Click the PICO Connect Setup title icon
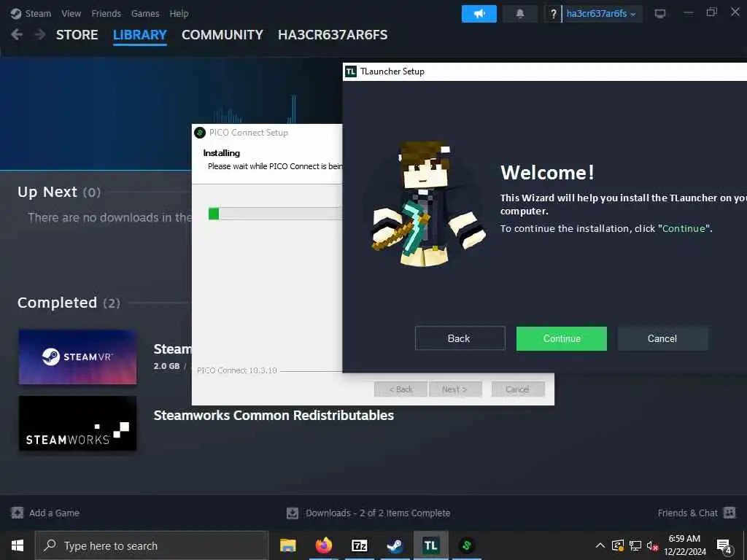 200,133
